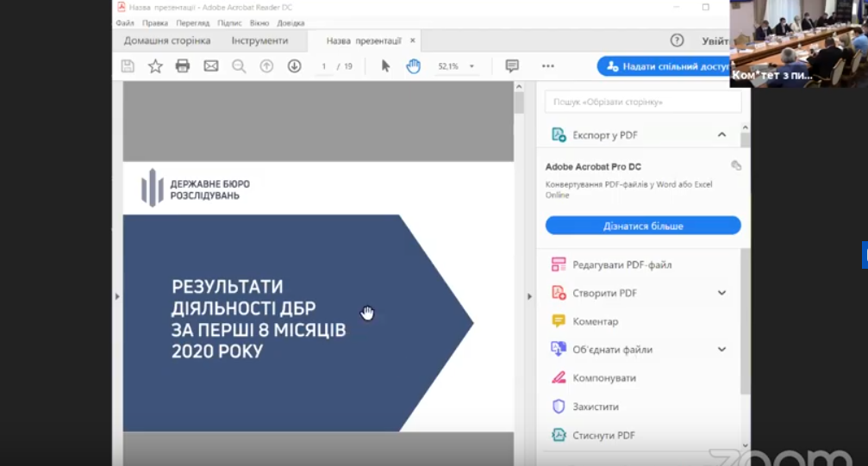The height and width of the screenshot is (466, 868).
Task: Switch to the Інструменти tab
Action: click(x=259, y=40)
